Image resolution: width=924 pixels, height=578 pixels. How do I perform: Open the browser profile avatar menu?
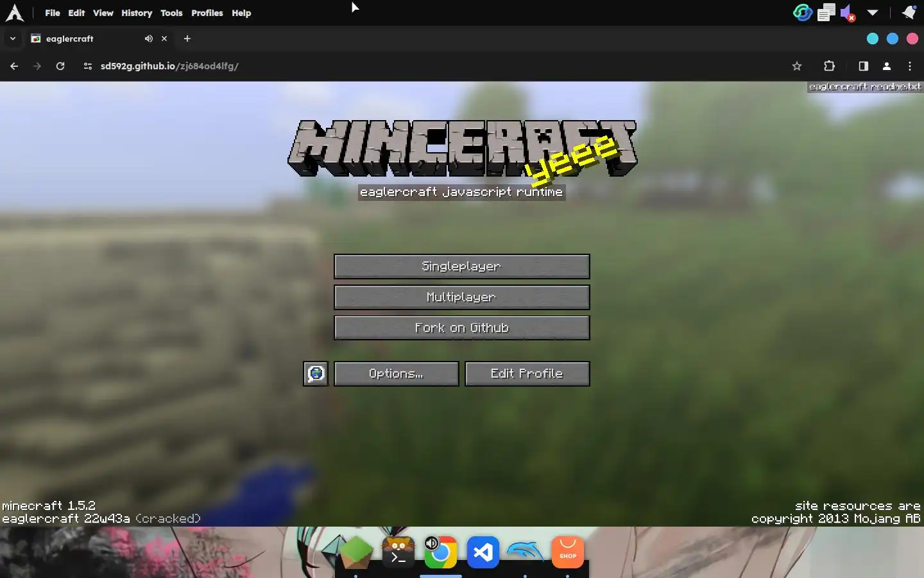point(887,66)
